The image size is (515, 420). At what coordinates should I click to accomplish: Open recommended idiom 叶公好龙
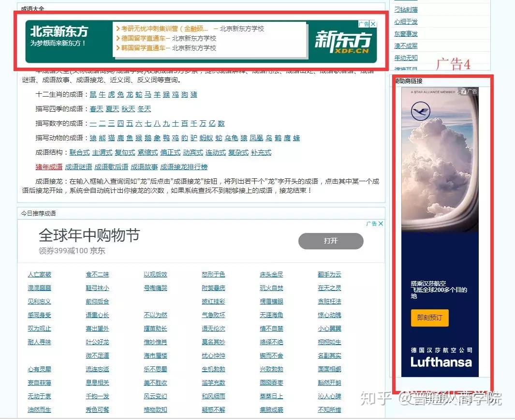point(98,342)
